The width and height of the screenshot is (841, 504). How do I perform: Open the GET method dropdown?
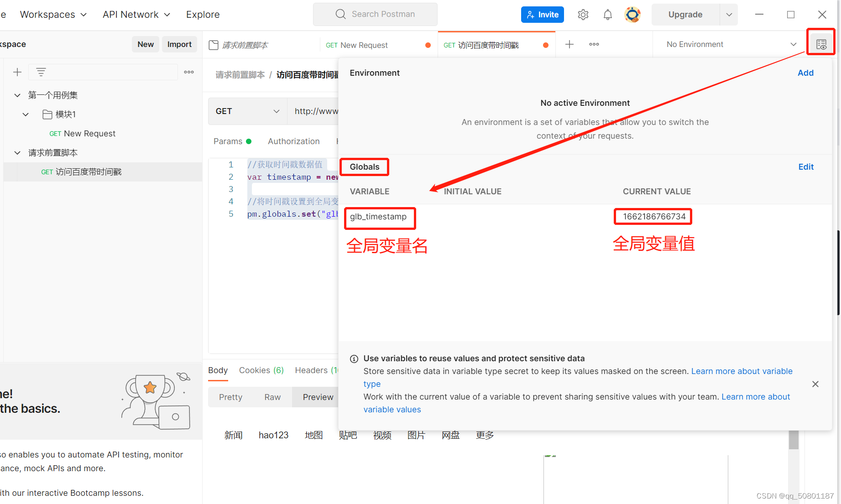[x=247, y=111]
